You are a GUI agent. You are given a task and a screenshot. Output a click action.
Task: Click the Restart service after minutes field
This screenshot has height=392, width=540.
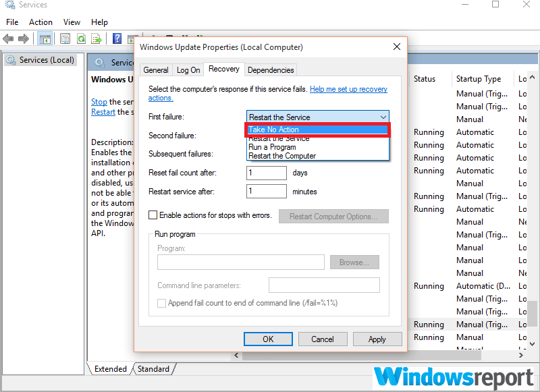coord(267,192)
